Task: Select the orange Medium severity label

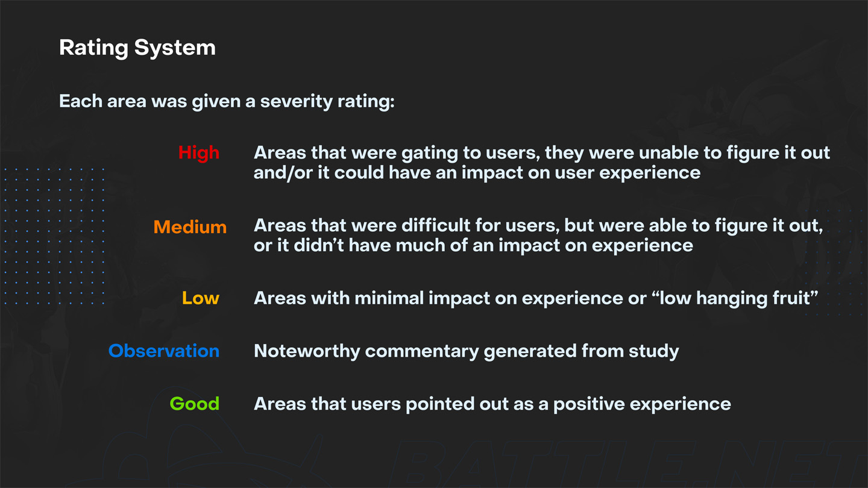Action: [190, 227]
